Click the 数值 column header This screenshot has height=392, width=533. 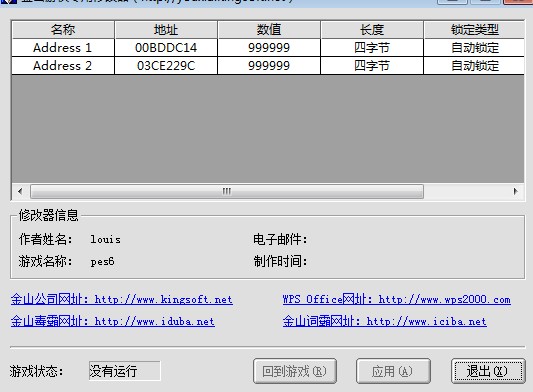[x=269, y=30]
